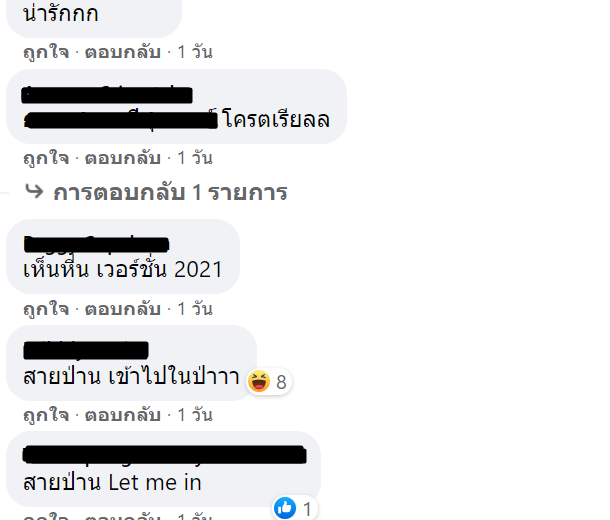Open the 1 วัน timestamp under น่ารักกก

tap(195, 52)
